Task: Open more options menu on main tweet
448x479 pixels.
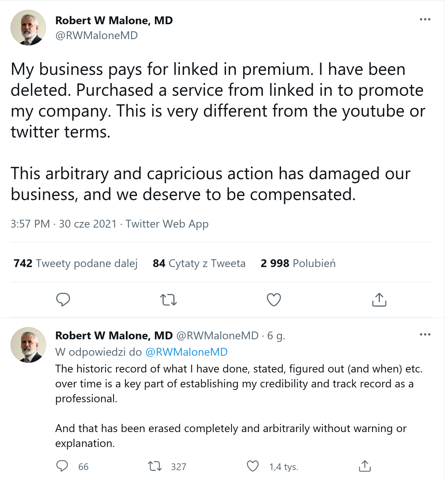Action: 425,19
